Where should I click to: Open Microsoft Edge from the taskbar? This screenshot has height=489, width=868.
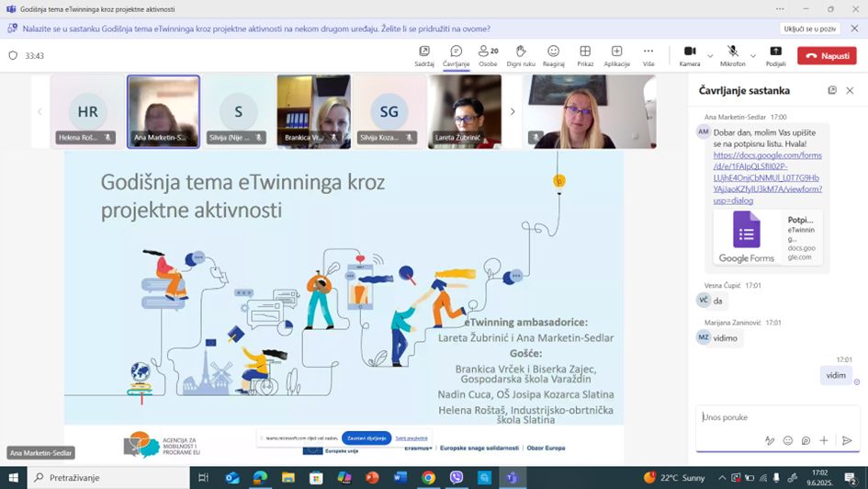coord(260,477)
